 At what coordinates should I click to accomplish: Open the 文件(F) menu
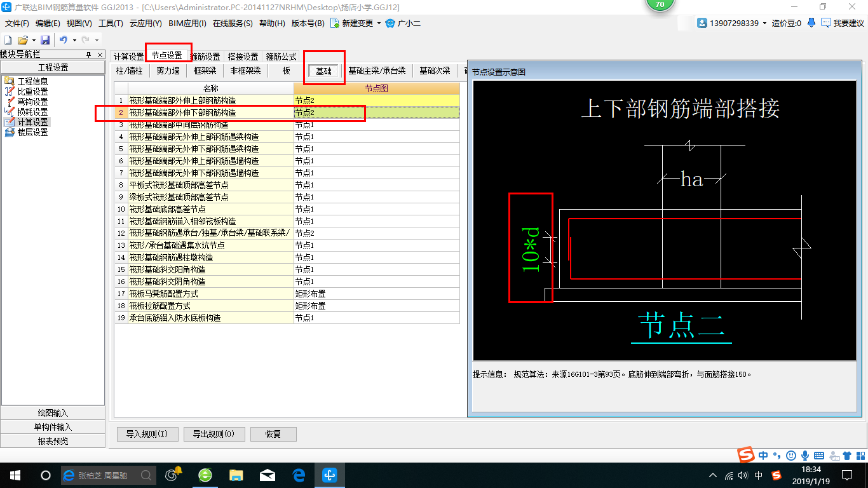17,23
